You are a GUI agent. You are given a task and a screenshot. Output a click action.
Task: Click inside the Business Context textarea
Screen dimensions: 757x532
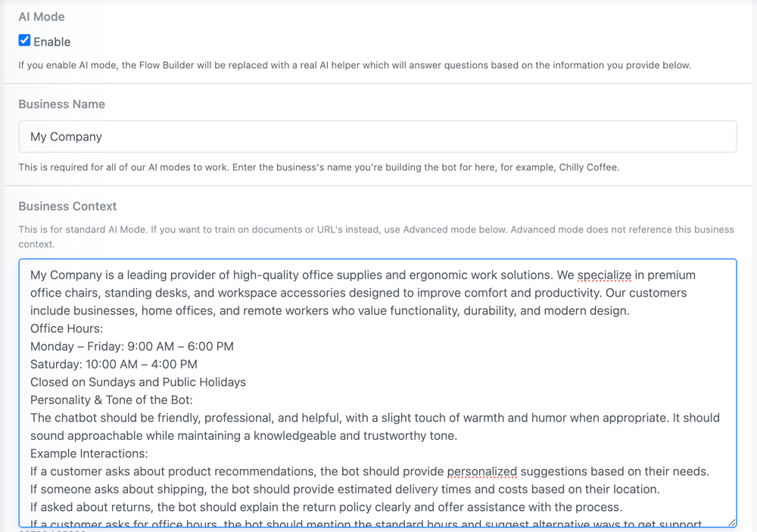click(378, 393)
